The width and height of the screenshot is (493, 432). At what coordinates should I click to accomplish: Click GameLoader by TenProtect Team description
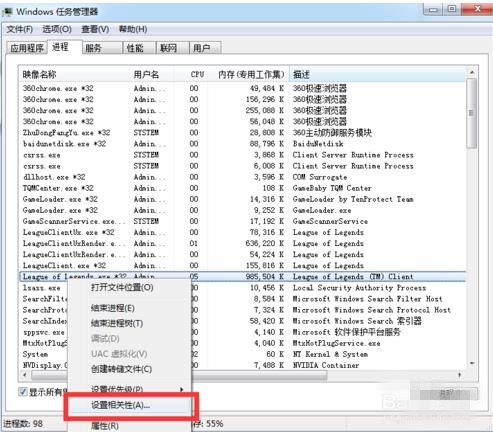353,199
